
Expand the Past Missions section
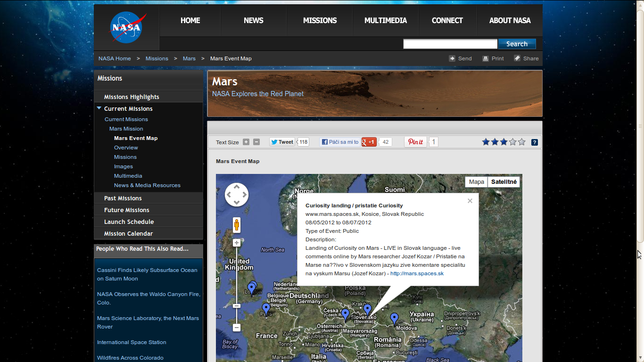tap(123, 198)
